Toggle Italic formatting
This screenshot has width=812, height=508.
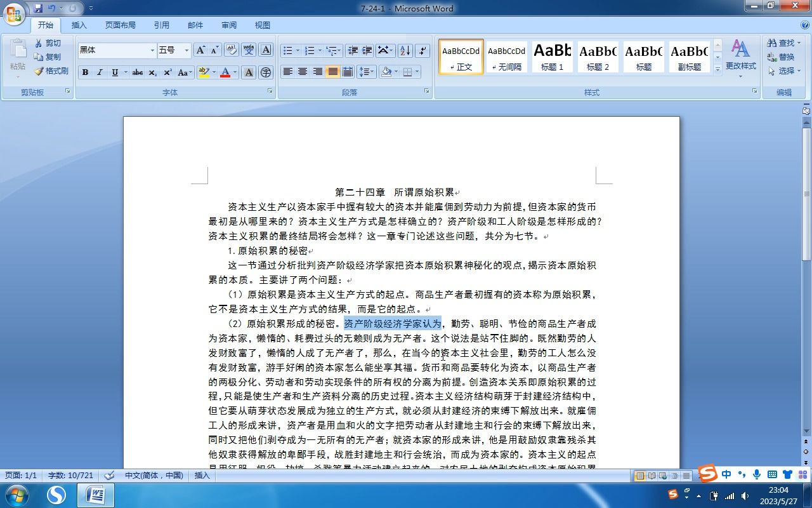pyautogui.click(x=100, y=72)
